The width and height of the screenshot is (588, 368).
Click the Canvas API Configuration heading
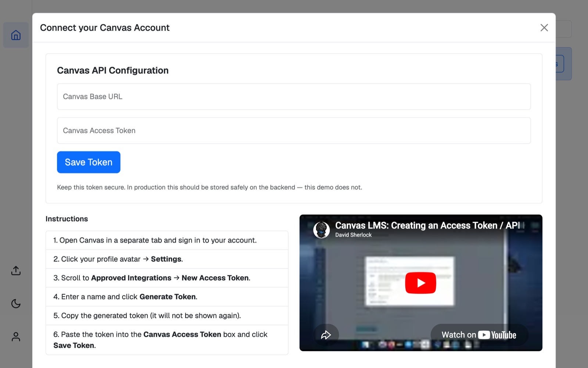pos(113,71)
